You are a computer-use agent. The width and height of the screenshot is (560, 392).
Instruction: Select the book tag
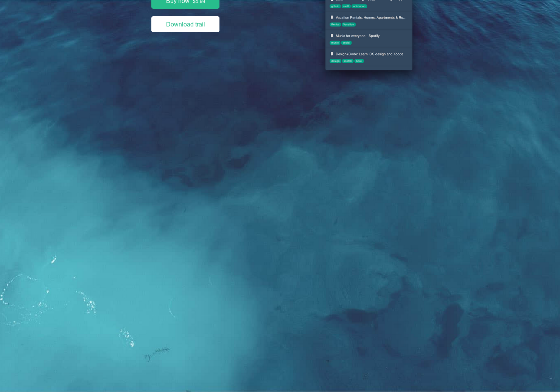(359, 61)
